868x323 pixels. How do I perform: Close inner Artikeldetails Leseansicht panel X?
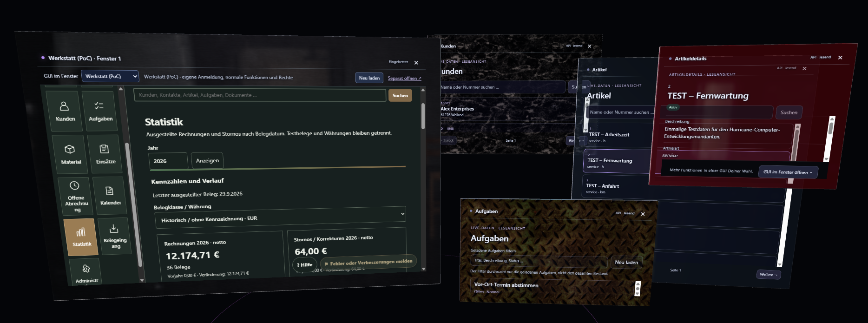pyautogui.click(x=804, y=69)
